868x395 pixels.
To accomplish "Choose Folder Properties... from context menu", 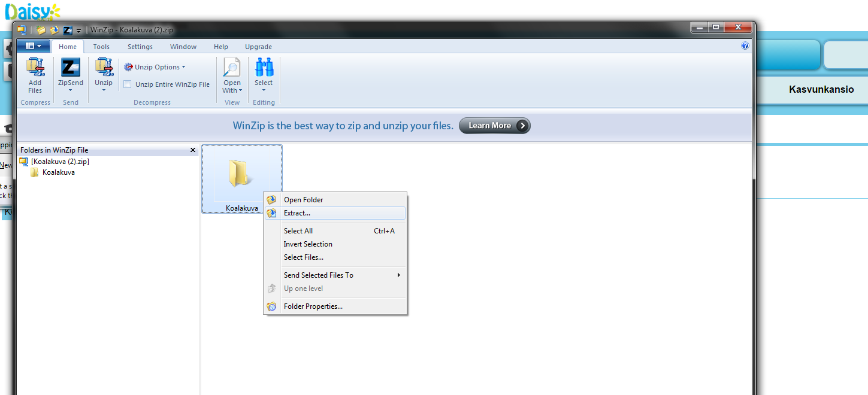I will pos(335,306).
